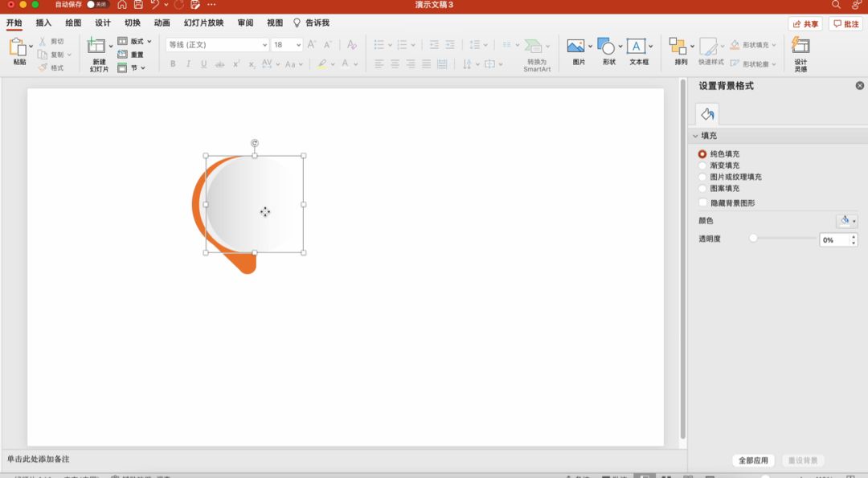Click the Search magnifier in title bar
The width and height of the screenshot is (868, 478).
836,5
